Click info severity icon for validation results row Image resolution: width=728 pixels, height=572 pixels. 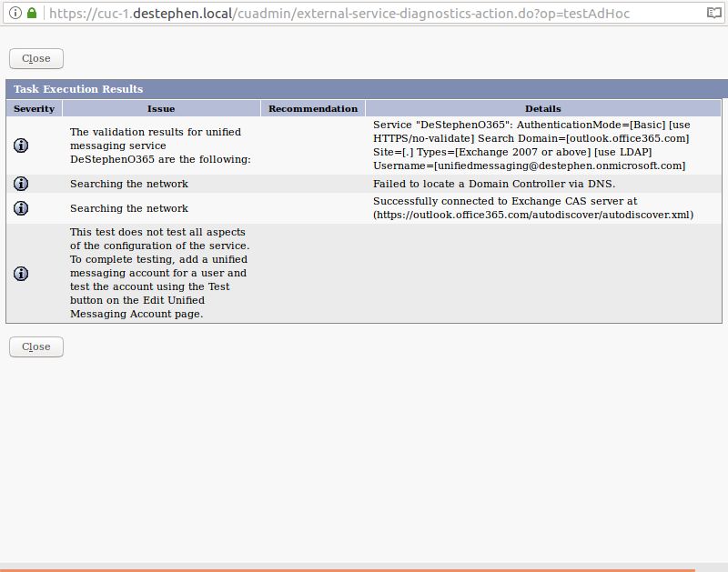pyautogui.click(x=21, y=146)
